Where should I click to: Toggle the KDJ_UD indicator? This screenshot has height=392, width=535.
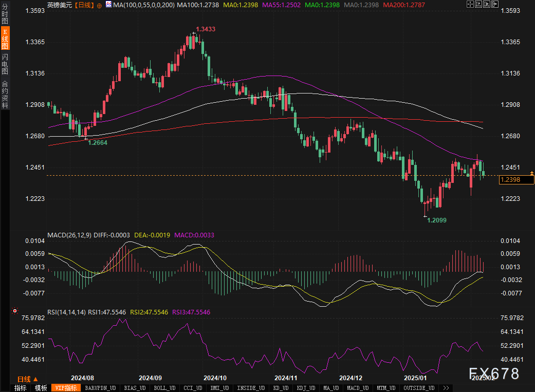pyautogui.click(x=306, y=388)
